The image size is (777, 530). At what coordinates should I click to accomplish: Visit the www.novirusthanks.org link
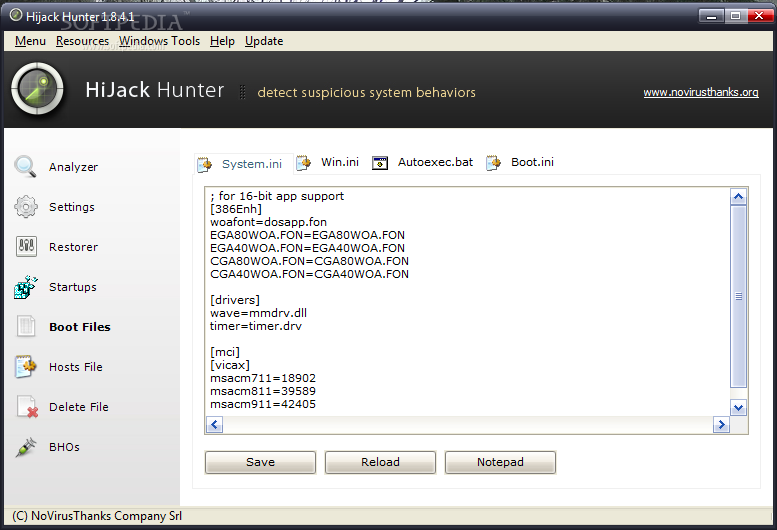(701, 92)
